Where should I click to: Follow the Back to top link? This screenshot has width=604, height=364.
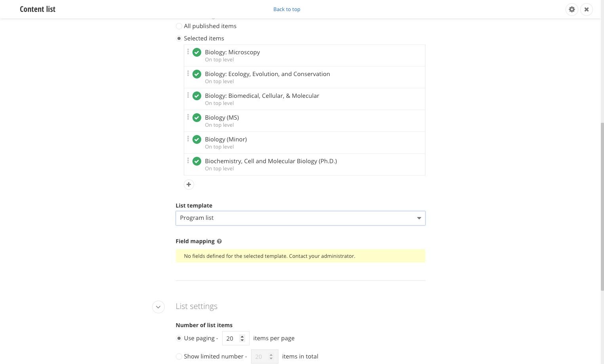(287, 9)
